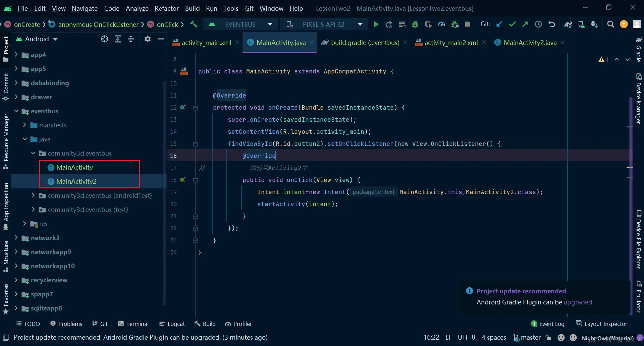Click the fold marker on line 15

click(196, 144)
